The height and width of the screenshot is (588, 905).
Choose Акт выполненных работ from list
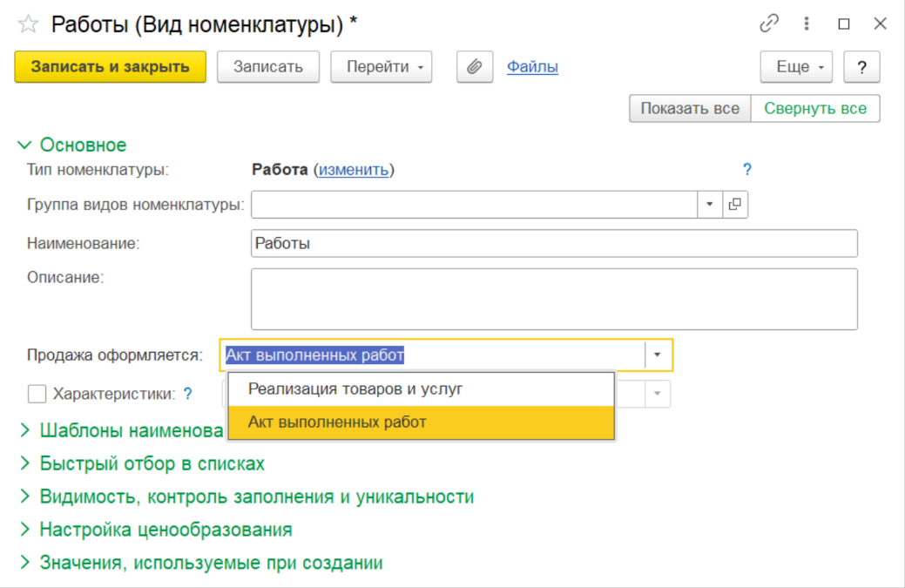tap(337, 422)
